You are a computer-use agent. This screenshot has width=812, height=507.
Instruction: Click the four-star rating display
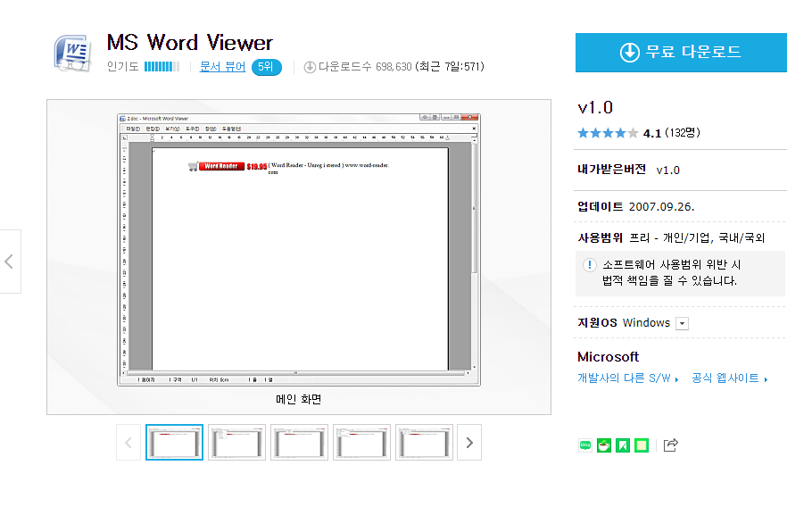click(x=608, y=133)
